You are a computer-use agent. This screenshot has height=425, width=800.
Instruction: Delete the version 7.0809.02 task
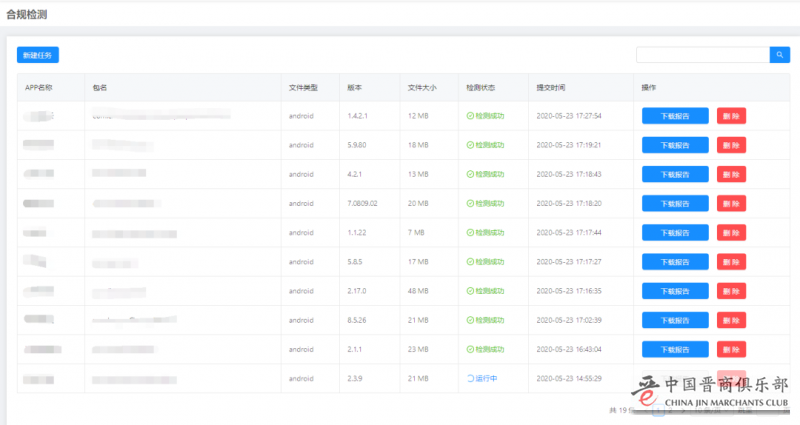[731, 203]
